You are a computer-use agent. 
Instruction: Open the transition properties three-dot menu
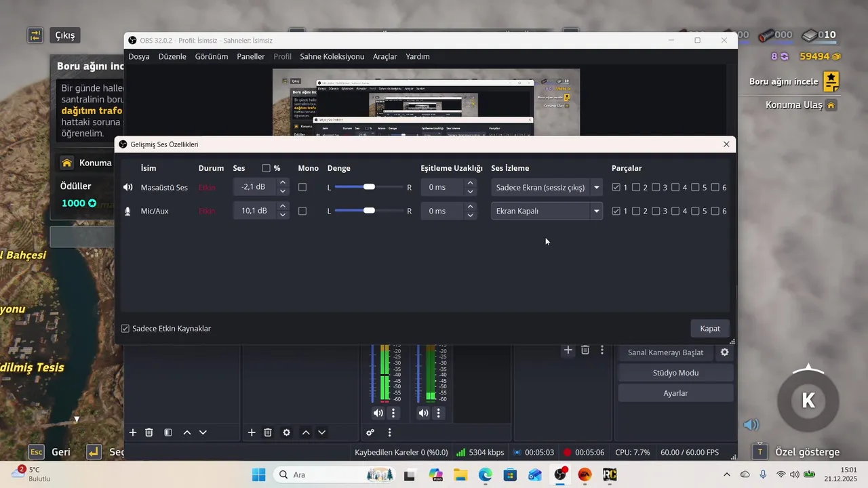pyautogui.click(x=602, y=350)
